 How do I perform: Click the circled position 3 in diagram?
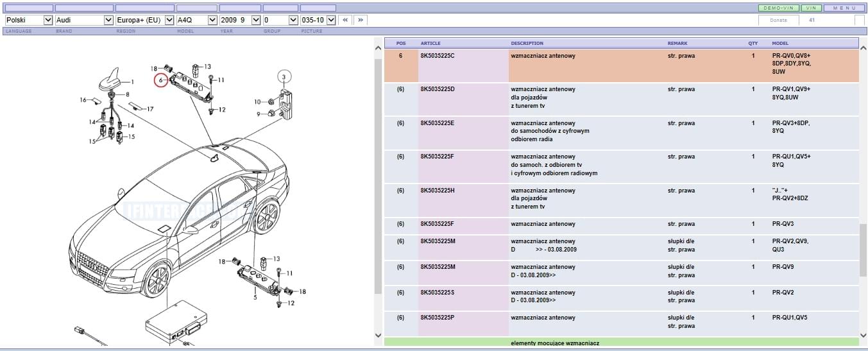tap(284, 77)
